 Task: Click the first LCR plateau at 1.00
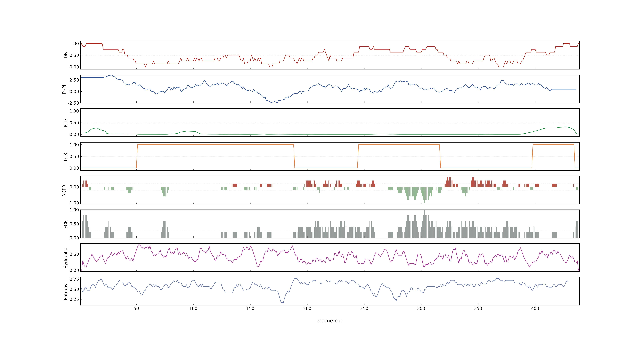(215, 145)
